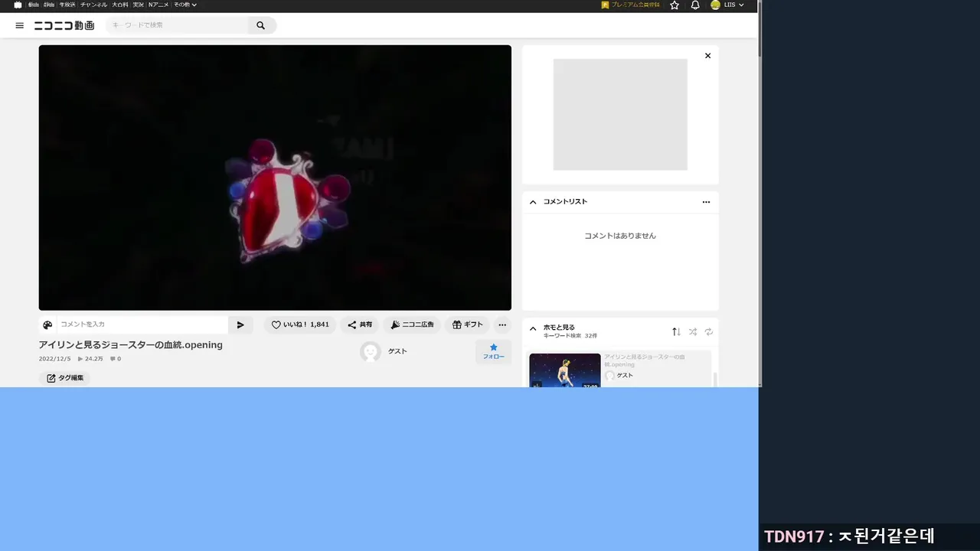
Task: Click the いいね！ heart button
Action: click(x=300, y=324)
